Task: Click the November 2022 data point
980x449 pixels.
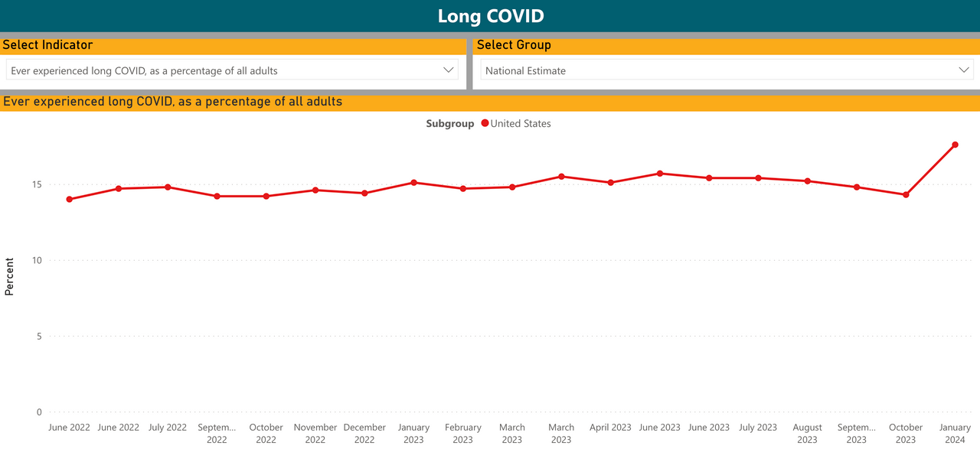Action: click(x=315, y=190)
